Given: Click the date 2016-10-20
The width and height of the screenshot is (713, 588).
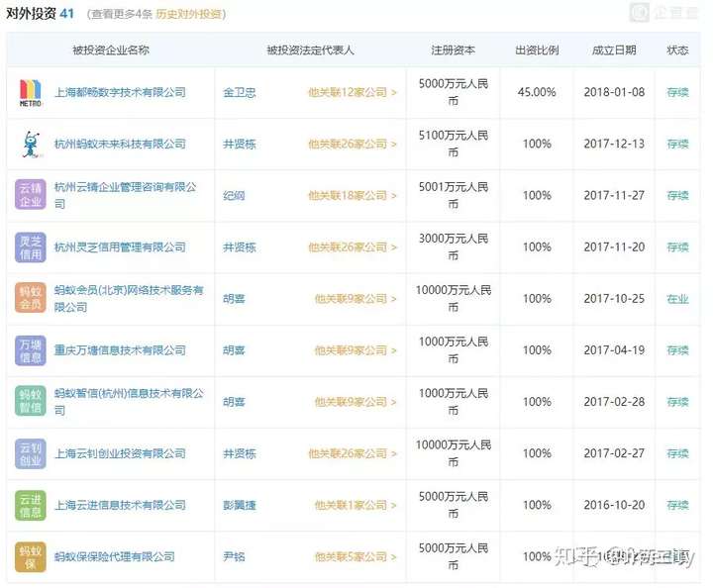Looking at the screenshot, I should click(x=614, y=505).
